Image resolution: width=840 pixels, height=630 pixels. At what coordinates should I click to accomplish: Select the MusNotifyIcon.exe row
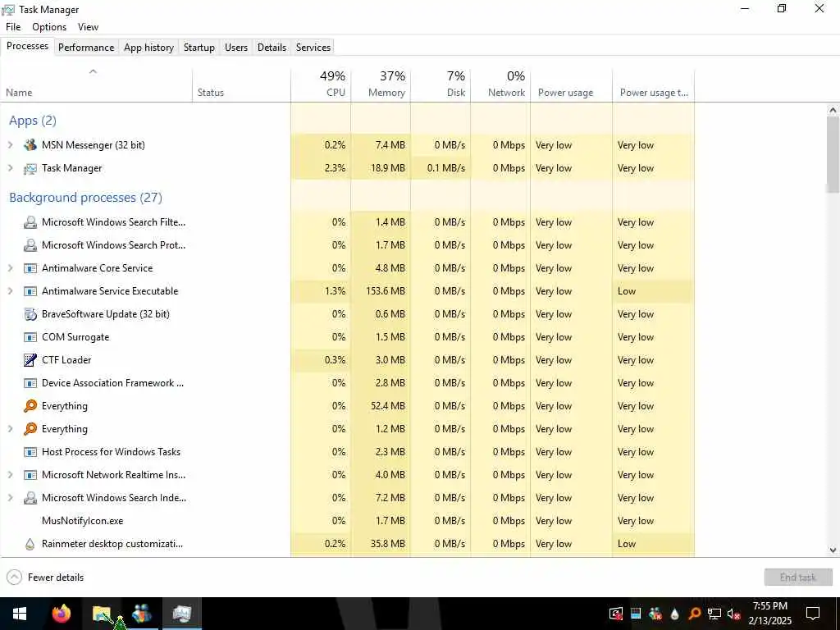[347, 521]
